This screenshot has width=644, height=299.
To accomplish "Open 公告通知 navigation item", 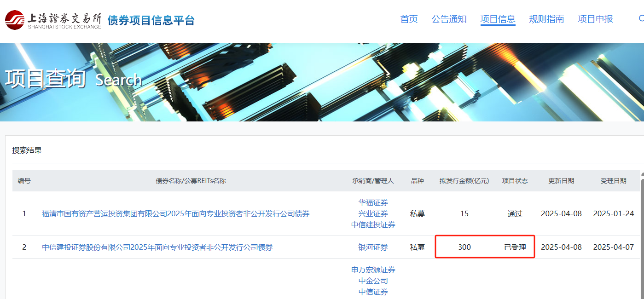I will (x=449, y=19).
